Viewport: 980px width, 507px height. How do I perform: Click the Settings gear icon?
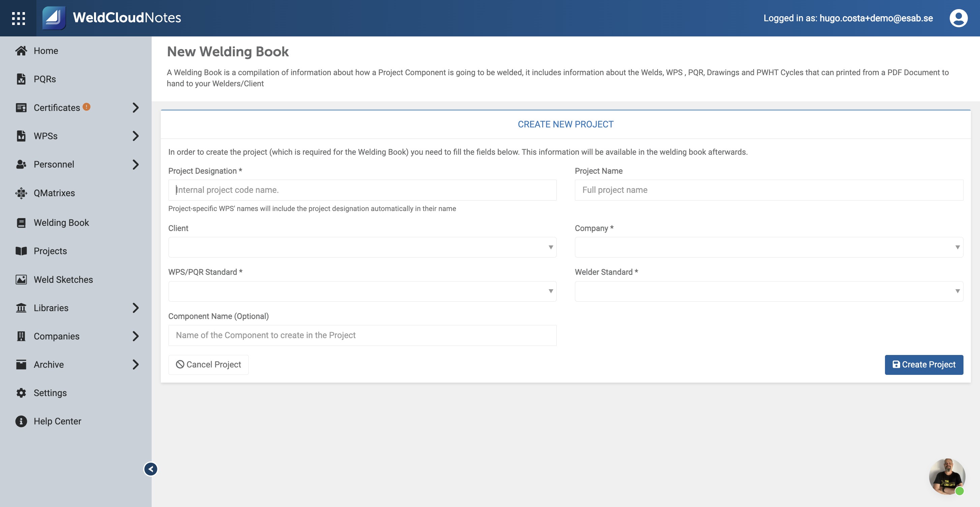pos(21,393)
